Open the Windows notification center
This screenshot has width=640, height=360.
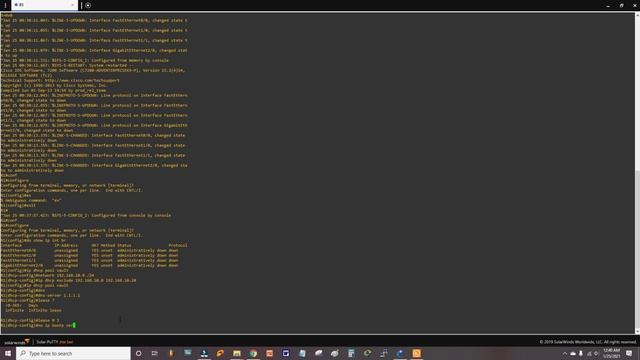click(629, 353)
